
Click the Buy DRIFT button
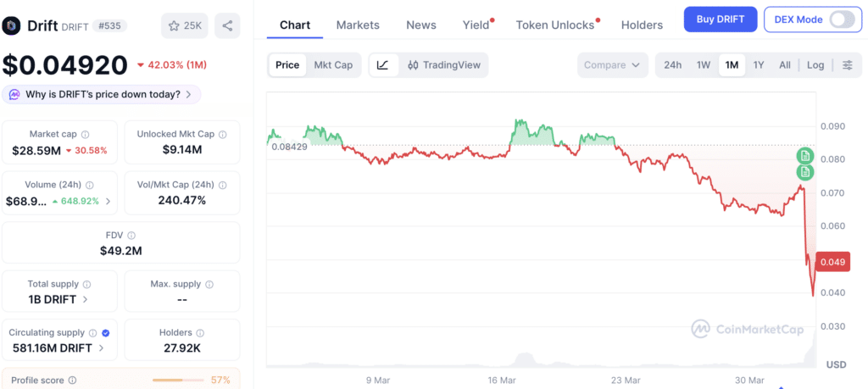coord(721,19)
